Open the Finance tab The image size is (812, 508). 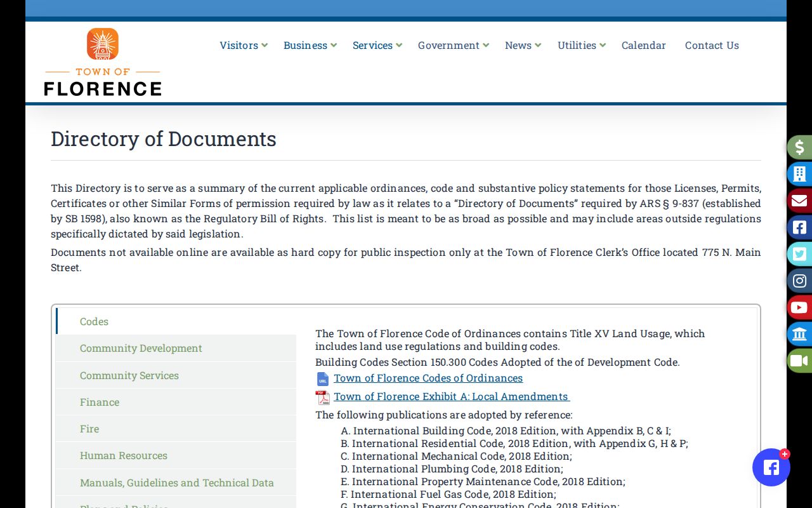tap(176, 402)
